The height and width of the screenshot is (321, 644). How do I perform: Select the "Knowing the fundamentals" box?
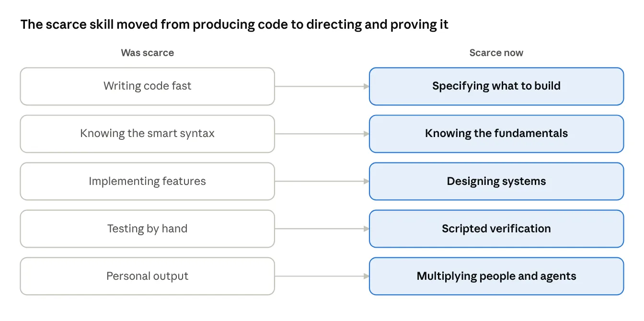coord(496,134)
